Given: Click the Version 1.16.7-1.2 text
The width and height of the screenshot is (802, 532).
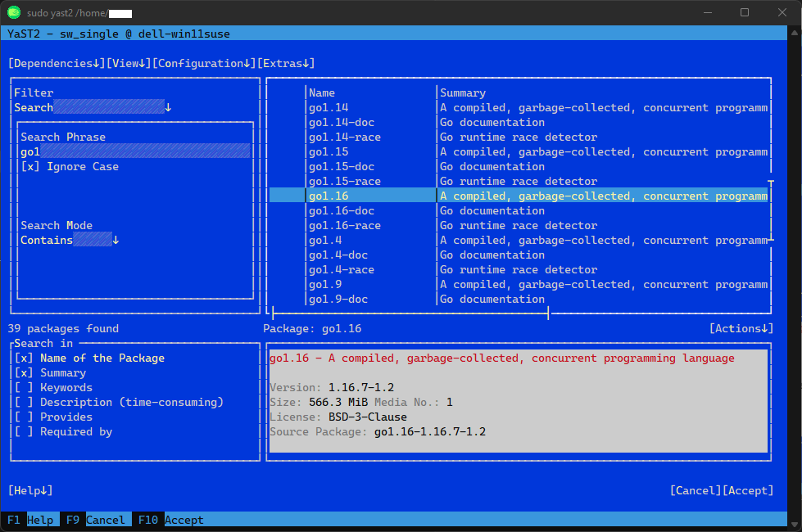Looking at the screenshot, I should pyautogui.click(x=332, y=388).
